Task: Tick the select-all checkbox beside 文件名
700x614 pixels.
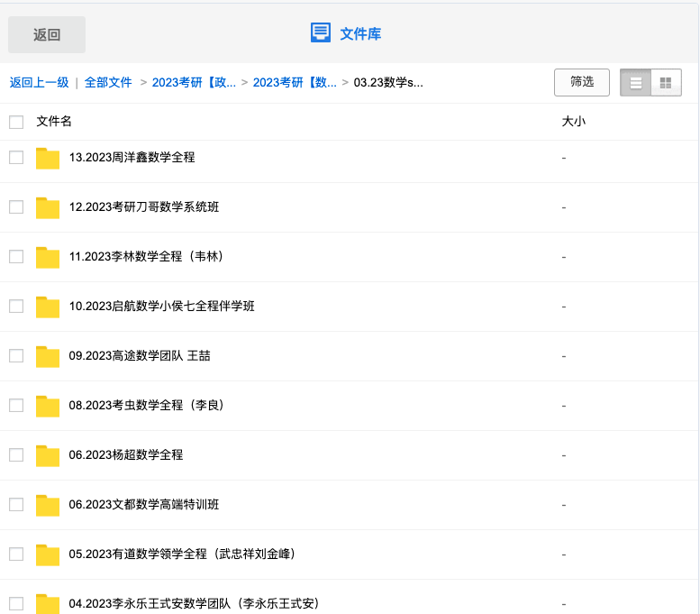Action: pos(16,122)
